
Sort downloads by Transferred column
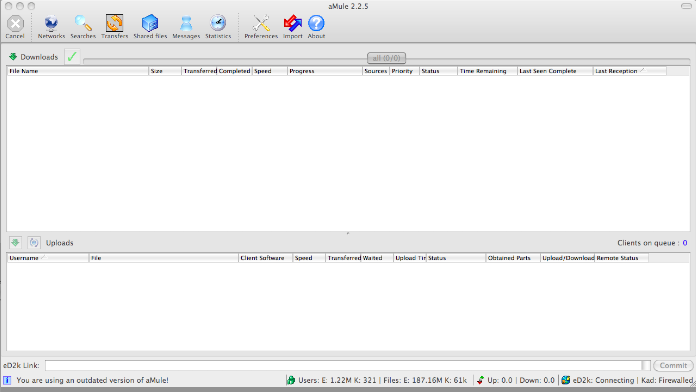click(199, 71)
